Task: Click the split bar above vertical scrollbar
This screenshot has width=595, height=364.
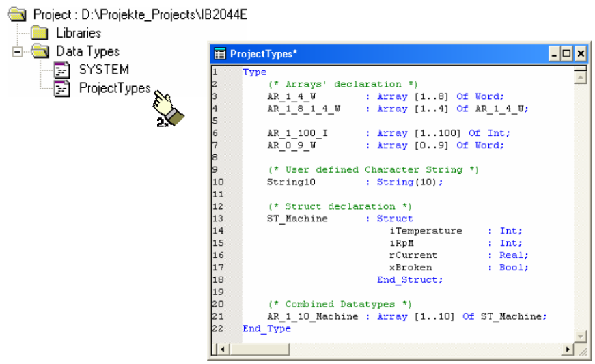Action: pyautogui.click(x=580, y=68)
